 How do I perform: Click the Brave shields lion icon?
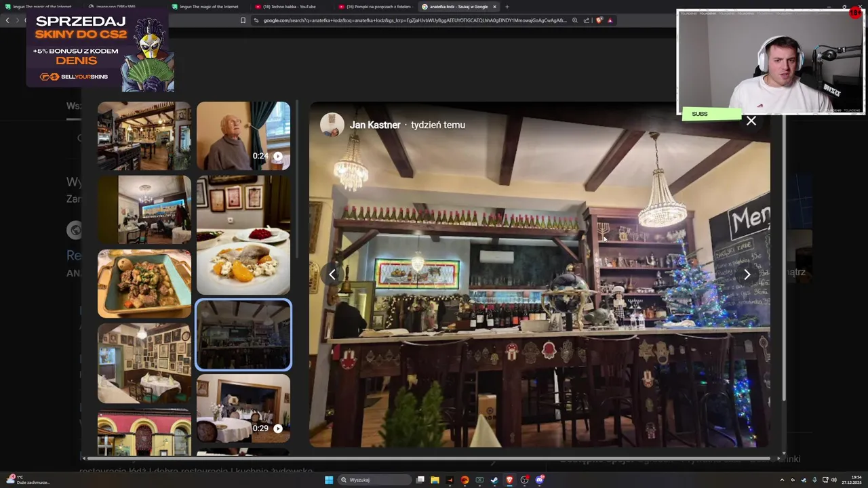click(x=599, y=20)
